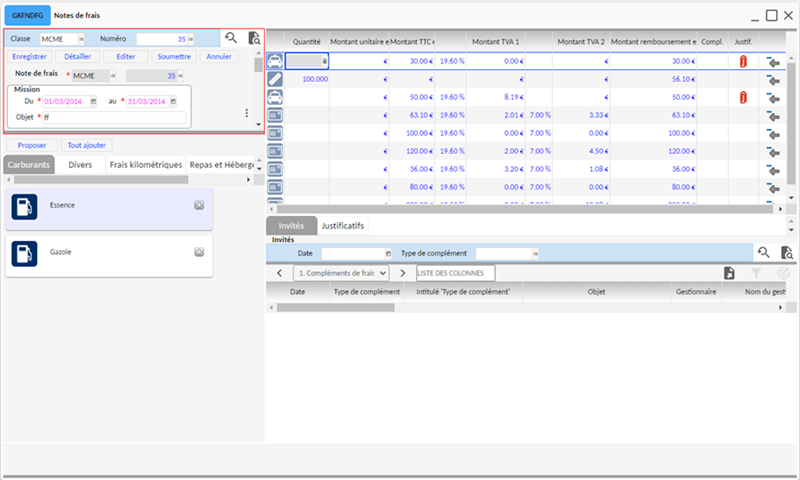Click the document search icon in Invités panel

[x=786, y=254]
